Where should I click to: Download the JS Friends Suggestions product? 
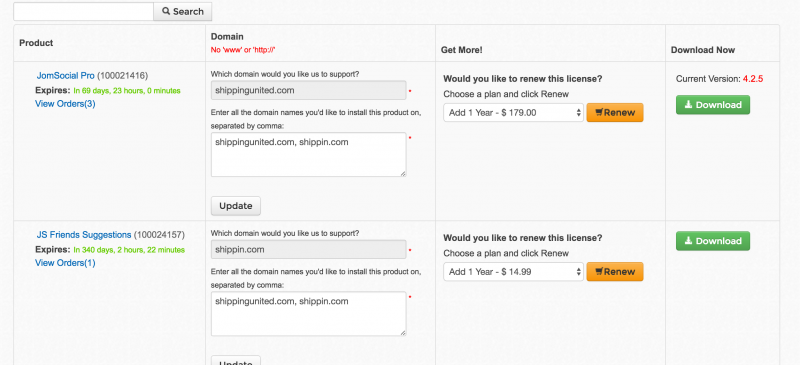click(713, 241)
